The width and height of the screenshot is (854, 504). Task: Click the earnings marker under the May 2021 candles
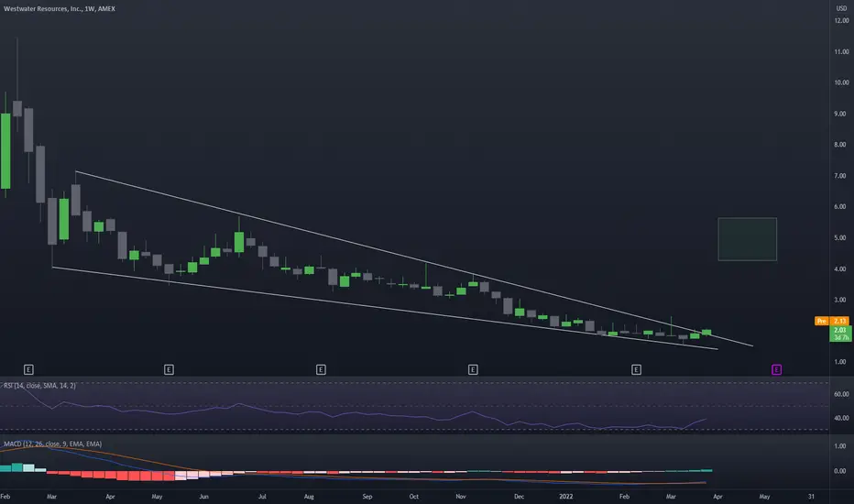169,370
